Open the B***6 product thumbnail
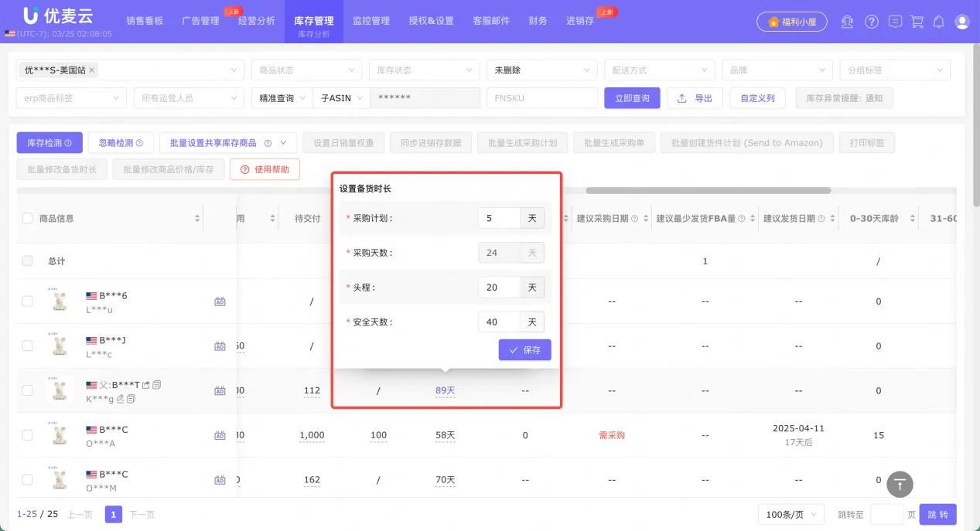 [x=60, y=301]
